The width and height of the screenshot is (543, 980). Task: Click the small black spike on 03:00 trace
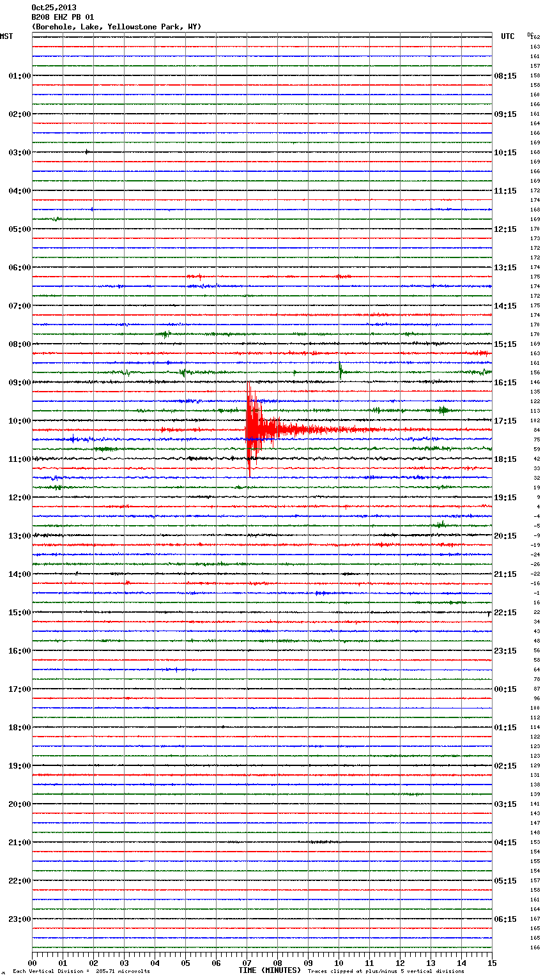pos(87,152)
